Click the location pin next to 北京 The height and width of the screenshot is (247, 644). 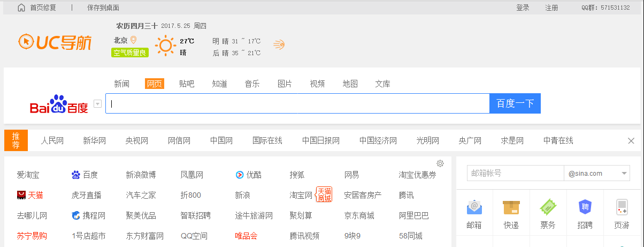tap(134, 40)
